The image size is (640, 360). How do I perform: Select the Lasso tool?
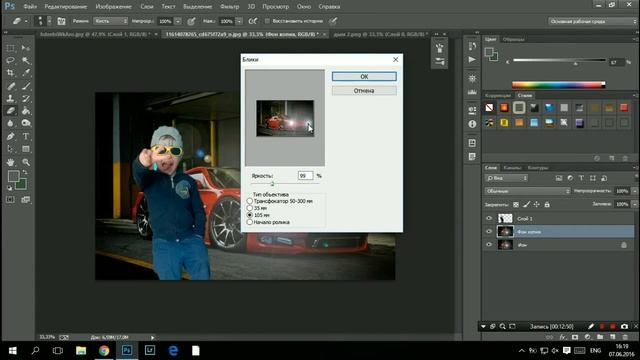pyautogui.click(x=11, y=60)
